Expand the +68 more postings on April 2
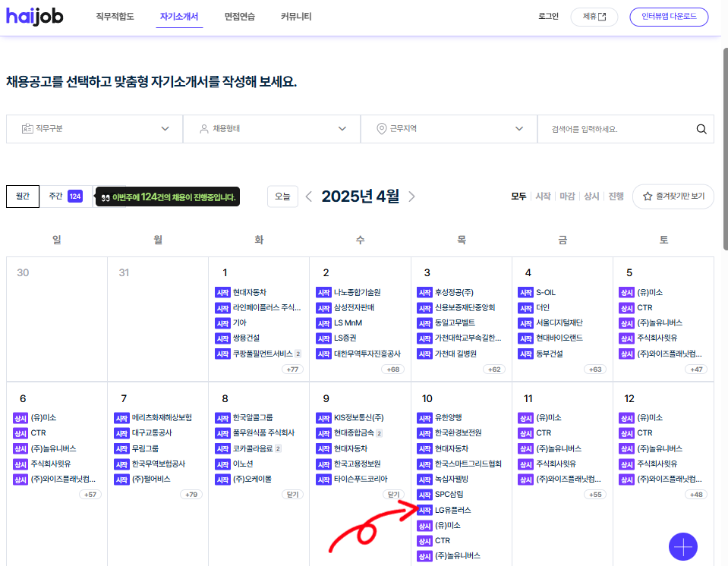 coord(393,369)
